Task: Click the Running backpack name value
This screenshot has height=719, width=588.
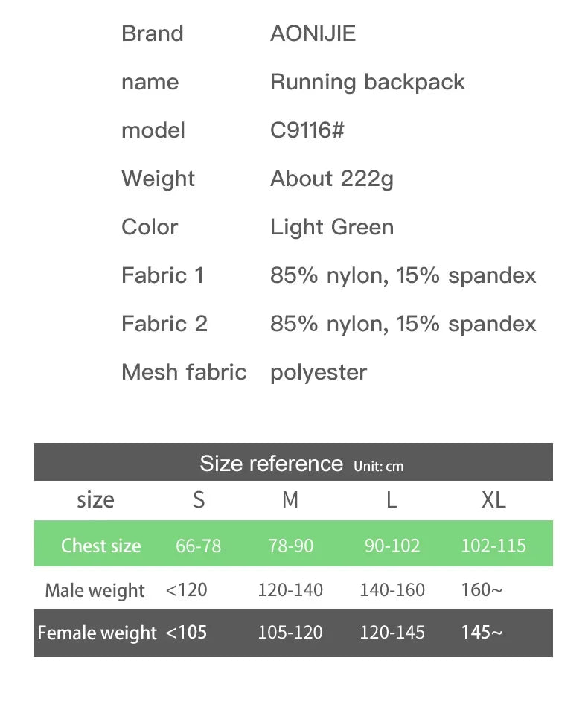Action: pyautogui.click(x=367, y=82)
